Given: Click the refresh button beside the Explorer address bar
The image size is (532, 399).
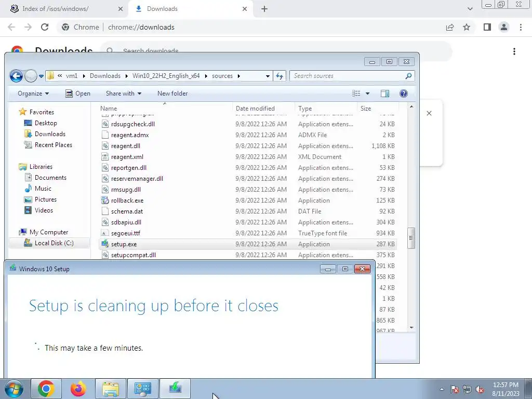Looking at the screenshot, I should click(x=280, y=76).
